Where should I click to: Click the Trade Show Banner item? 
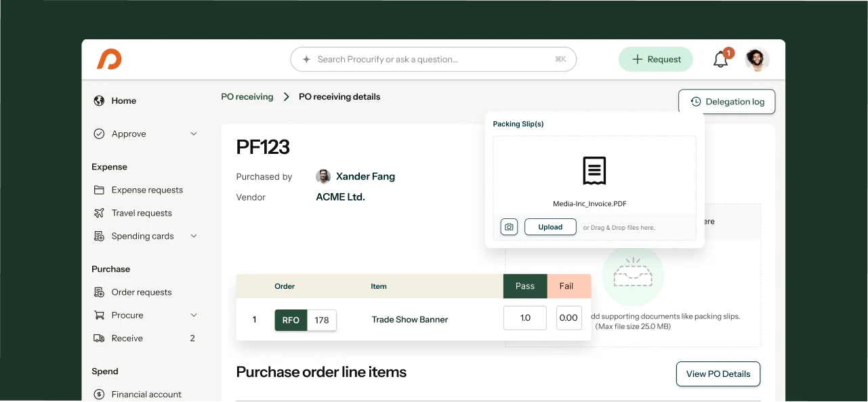[x=410, y=319]
